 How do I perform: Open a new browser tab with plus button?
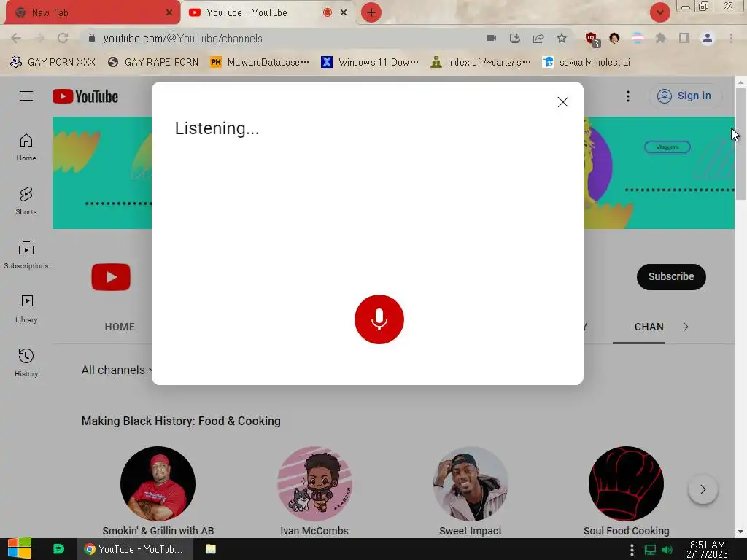click(x=371, y=13)
